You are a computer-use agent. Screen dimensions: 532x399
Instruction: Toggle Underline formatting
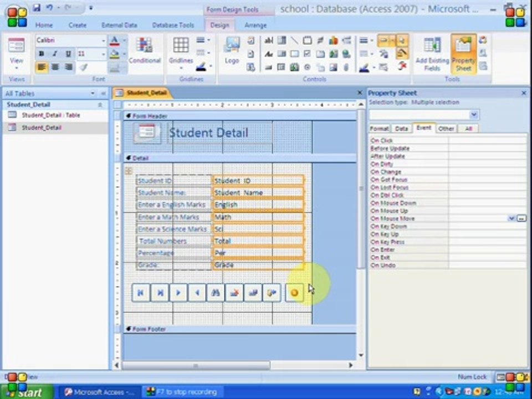pyautogui.click(x=68, y=54)
